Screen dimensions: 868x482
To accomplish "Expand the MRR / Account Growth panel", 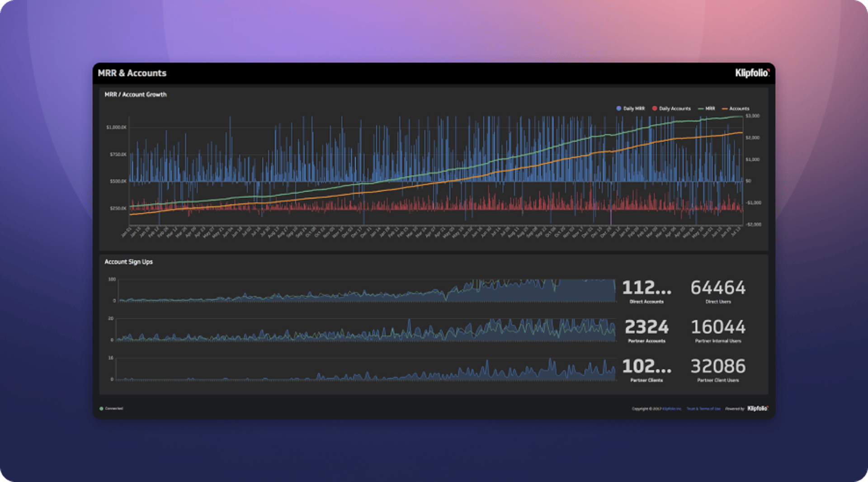I will click(136, 95).
